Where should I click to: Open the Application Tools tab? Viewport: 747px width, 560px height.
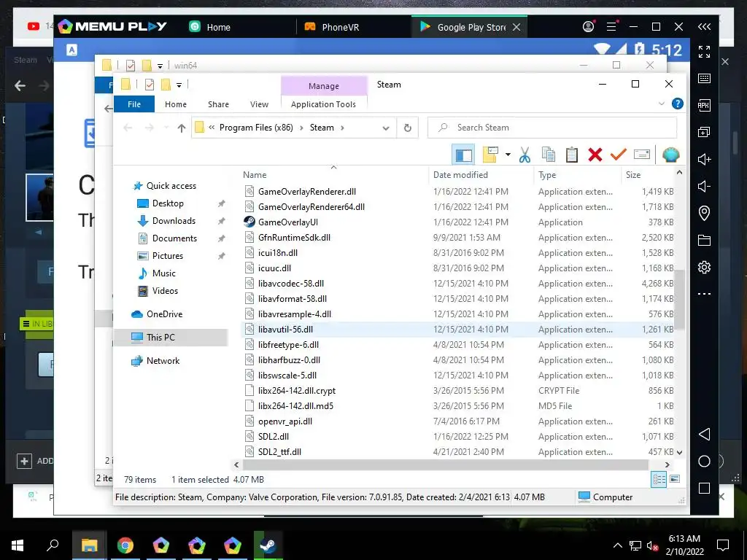click(x=323, y=104)
